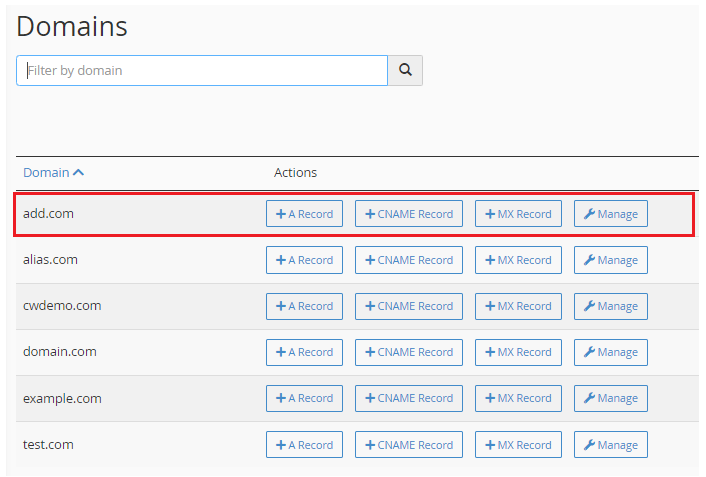The width and height of the screenshot is (706, 477).
Task: Add CNAME Record for add.com
Action: [x=409, y=214]
